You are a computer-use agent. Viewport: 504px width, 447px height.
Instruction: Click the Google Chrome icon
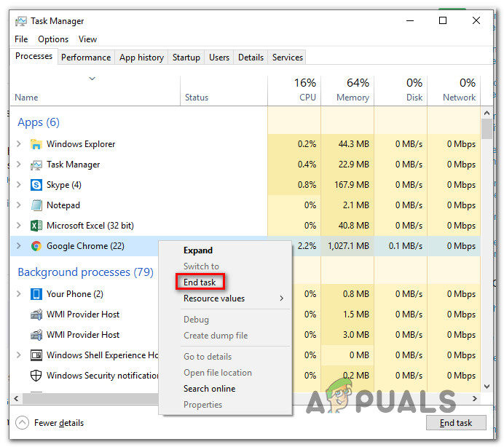click(x=36, y=246)
